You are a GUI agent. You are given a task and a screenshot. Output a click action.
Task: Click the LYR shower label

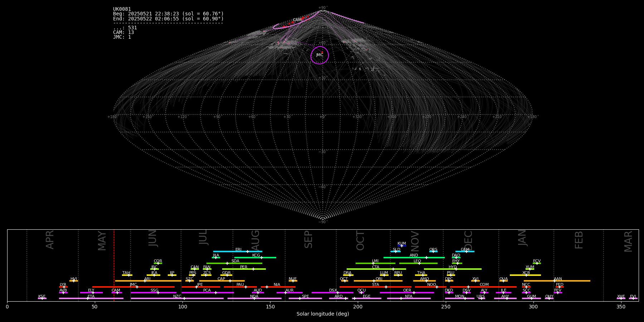[63, 285]
